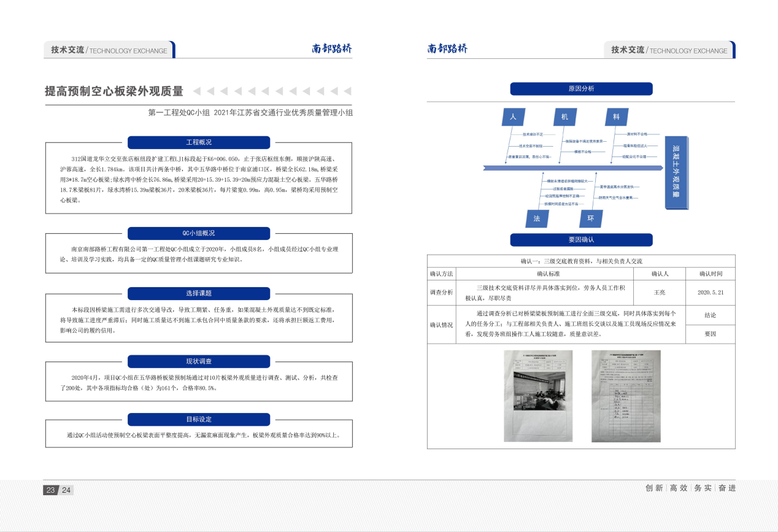Click the 选择课题 section header

tap(199, 293)
